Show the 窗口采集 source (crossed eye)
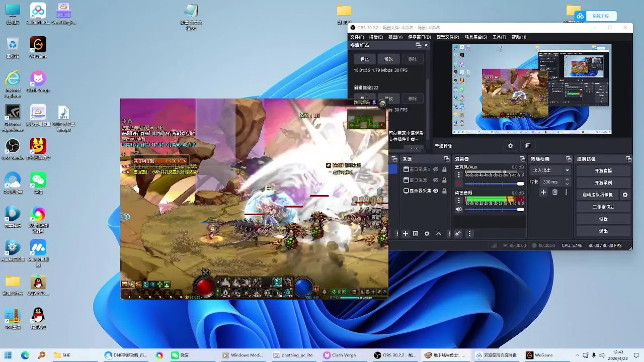 436,180
